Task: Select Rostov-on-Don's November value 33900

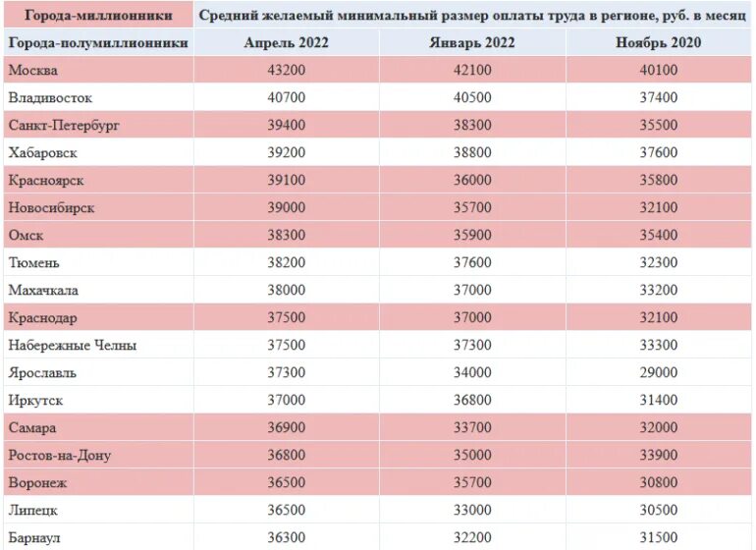Action: coord(659,455)
